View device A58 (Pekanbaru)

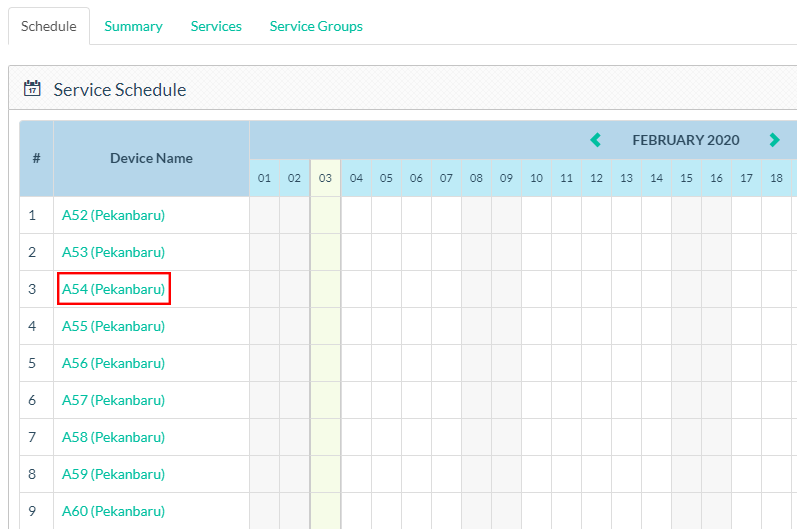coord(113,437)
